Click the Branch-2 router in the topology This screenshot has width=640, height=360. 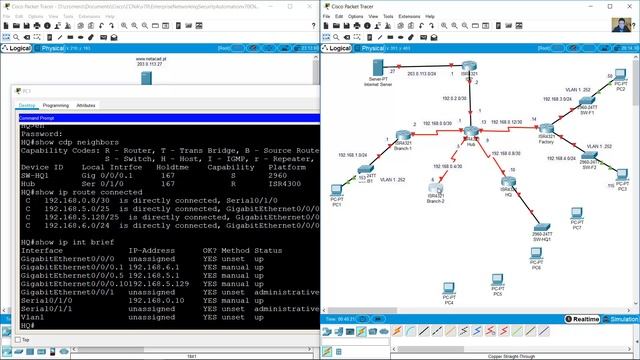click(x=436, y=189)
